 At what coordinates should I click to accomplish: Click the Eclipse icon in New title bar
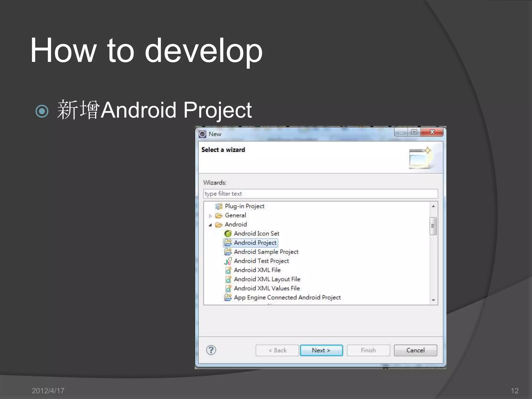click(x=202, y=134)
